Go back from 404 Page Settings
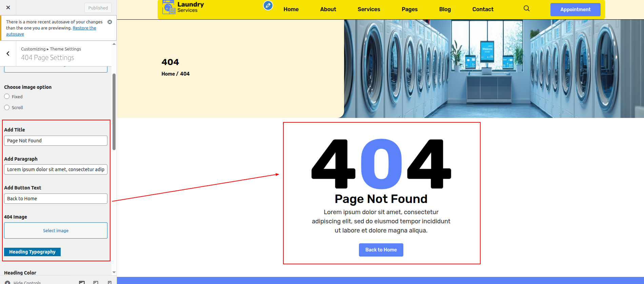 8,54
